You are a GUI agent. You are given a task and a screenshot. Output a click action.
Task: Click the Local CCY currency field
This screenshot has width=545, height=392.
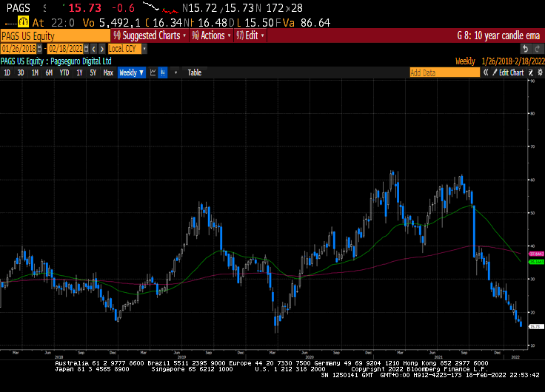[125, 49]
